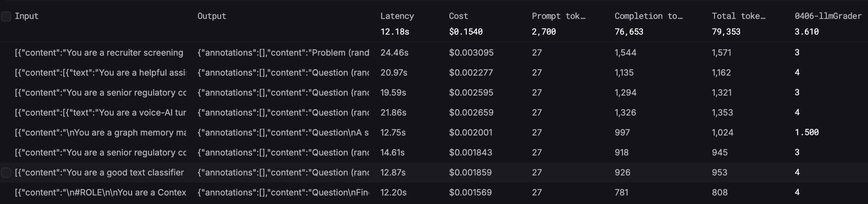The width and height of the screenshot is (868, 204).
Task: Click the 0406-llmGrader column header
Action: (x=828, y=16)
